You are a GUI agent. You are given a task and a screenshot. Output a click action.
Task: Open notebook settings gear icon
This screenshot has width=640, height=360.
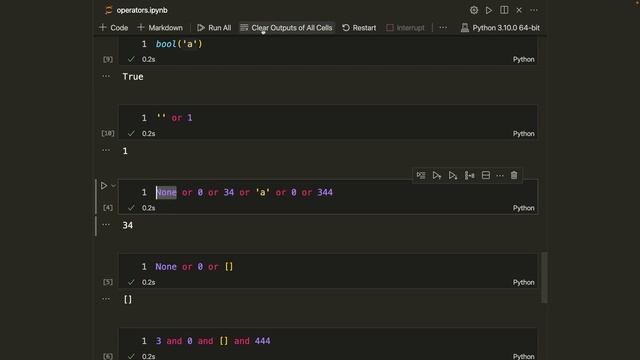click(473, 10)
